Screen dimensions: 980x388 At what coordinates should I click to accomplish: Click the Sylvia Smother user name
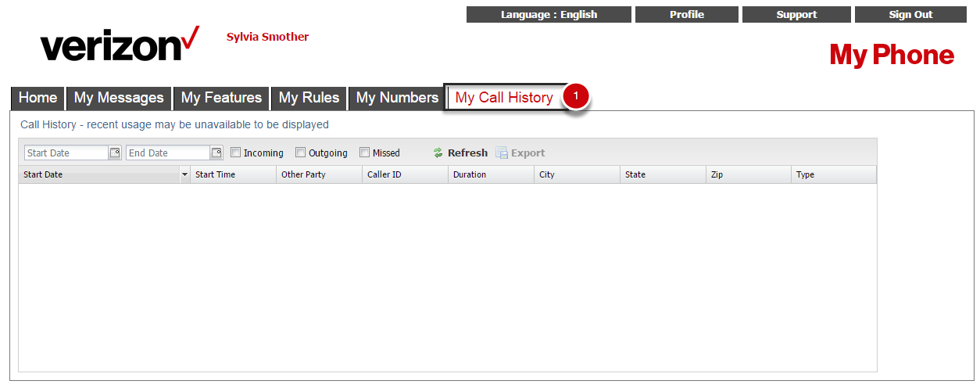click(267, 37)
